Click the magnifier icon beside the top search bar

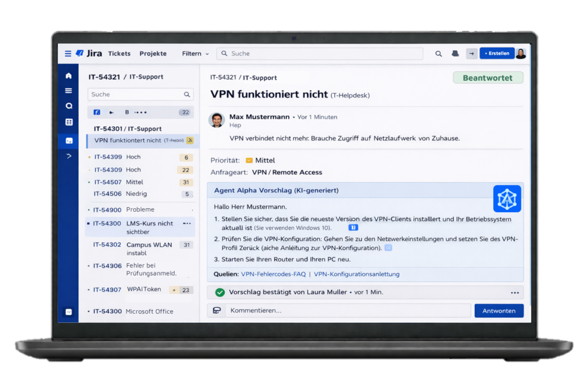click(x=439, y=53)
